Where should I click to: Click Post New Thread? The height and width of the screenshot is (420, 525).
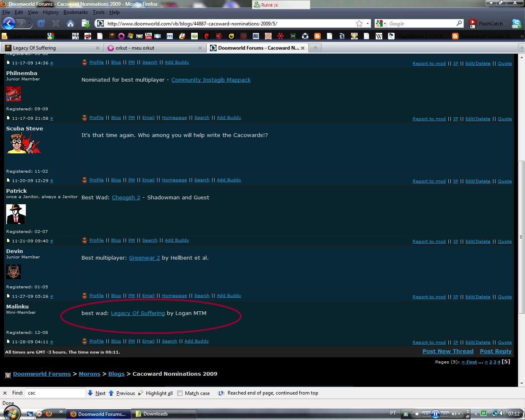pyautogui.click(x=448, y=351)
